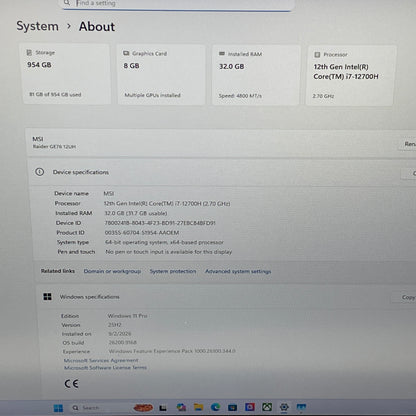Open the Processor i7-12700H card
The image size is (416, 416).
(350, 76)
